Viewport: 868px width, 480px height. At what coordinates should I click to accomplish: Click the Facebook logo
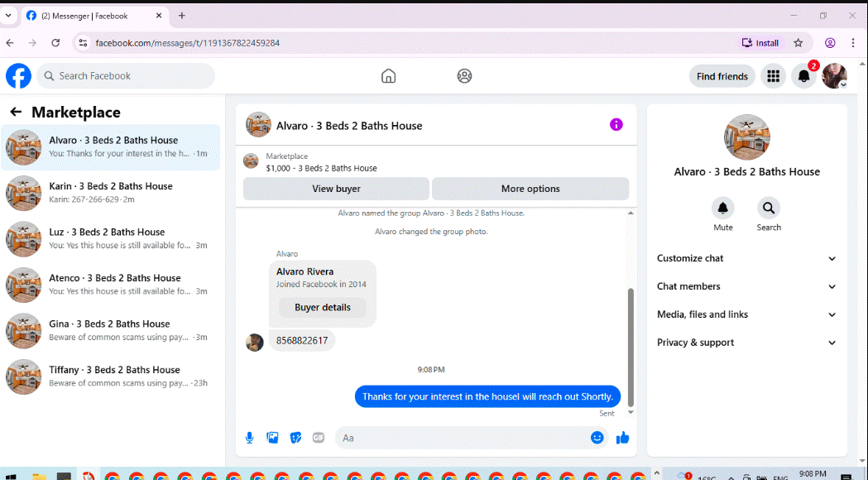tap(18, 76)
